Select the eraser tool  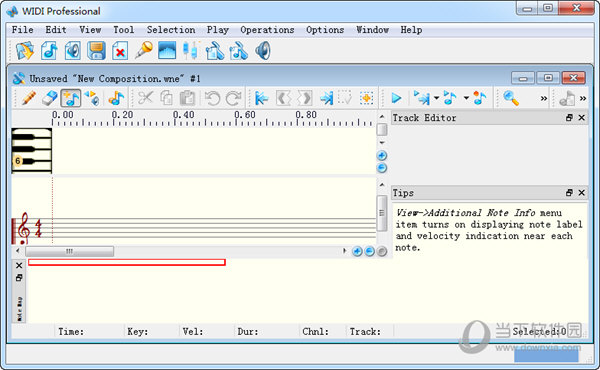pyautogui.click(x=49, y=98)
